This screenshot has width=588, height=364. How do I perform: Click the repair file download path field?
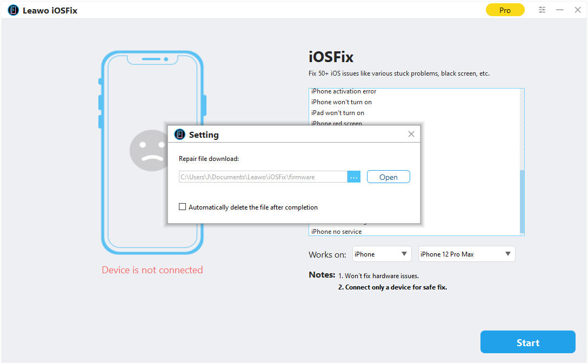[x=263, y=177]
